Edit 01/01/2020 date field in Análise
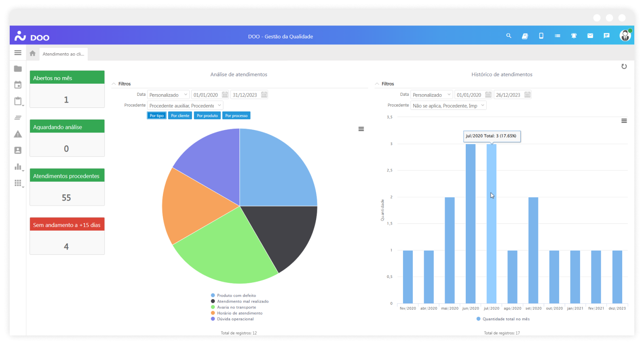Viewport: 644px width, 345px height. (x=205, y=95)
